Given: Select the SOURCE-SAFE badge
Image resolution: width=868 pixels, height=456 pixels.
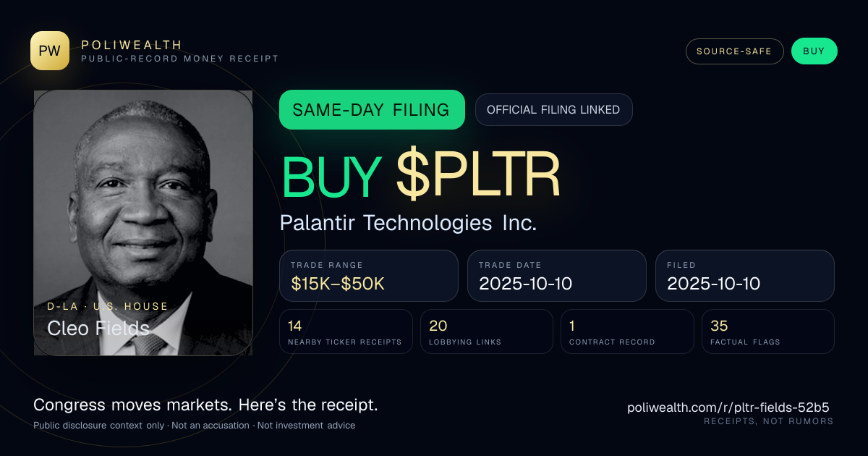Looking at the screenshot, I should 735,51.
